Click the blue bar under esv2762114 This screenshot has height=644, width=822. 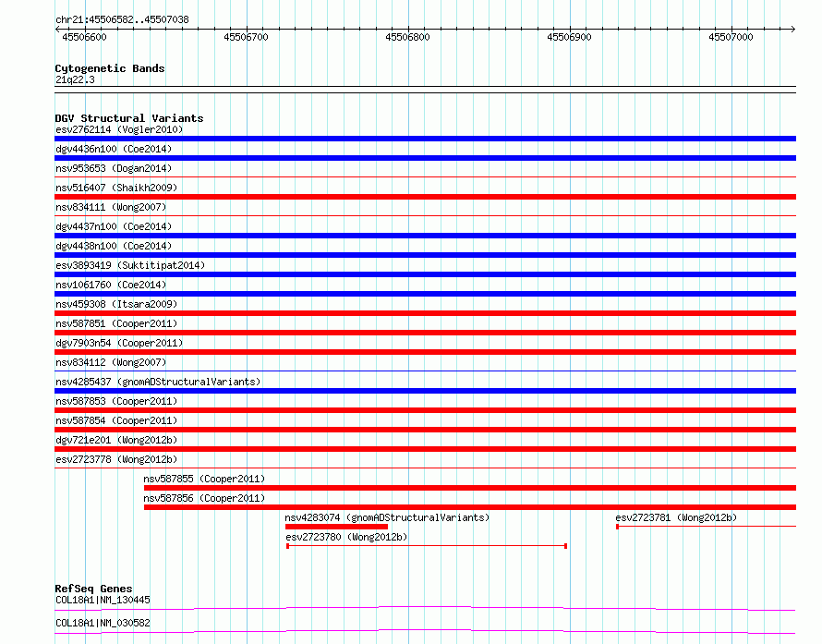coord(425,139)
